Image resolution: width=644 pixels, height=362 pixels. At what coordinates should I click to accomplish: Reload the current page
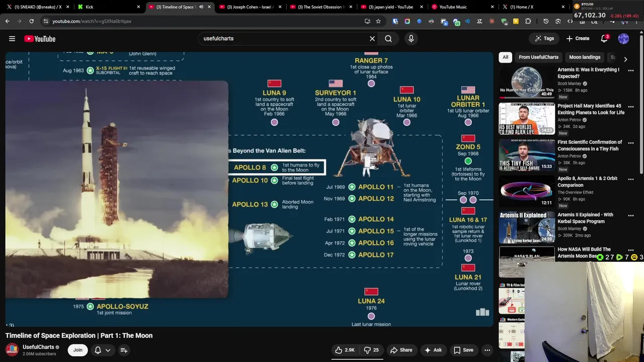point(31,21)
